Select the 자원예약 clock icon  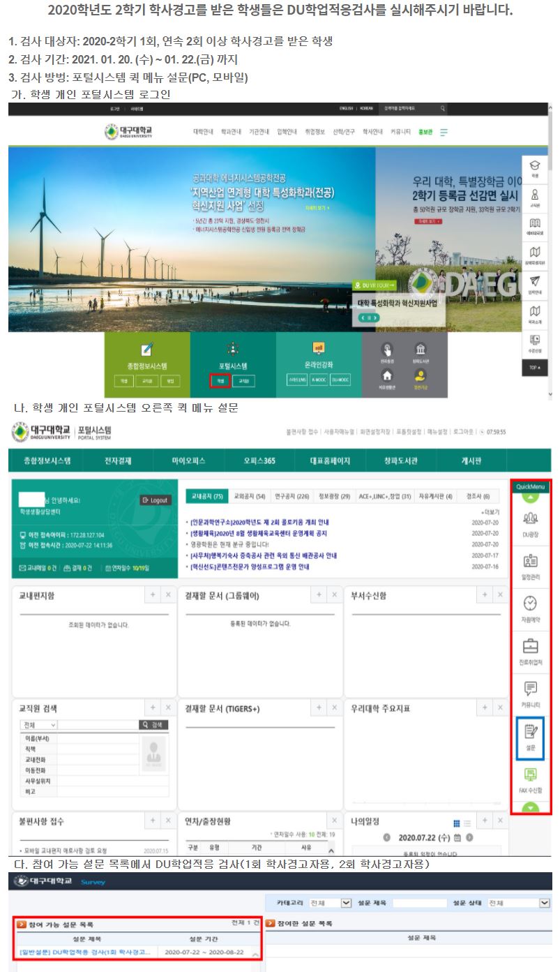pyautogui.click(x=531, y=608)
